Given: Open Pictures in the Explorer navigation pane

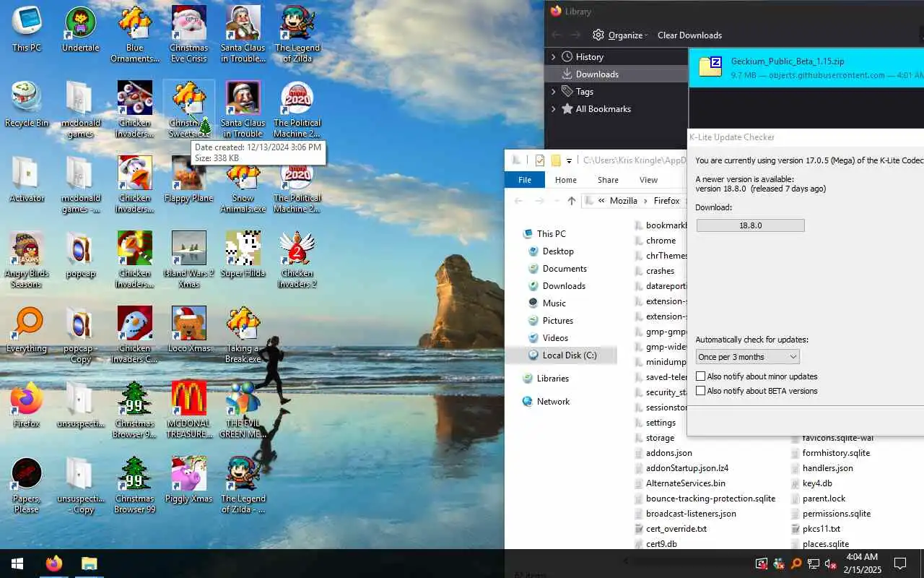Looking at the screenshot, I should pos(558,320).
